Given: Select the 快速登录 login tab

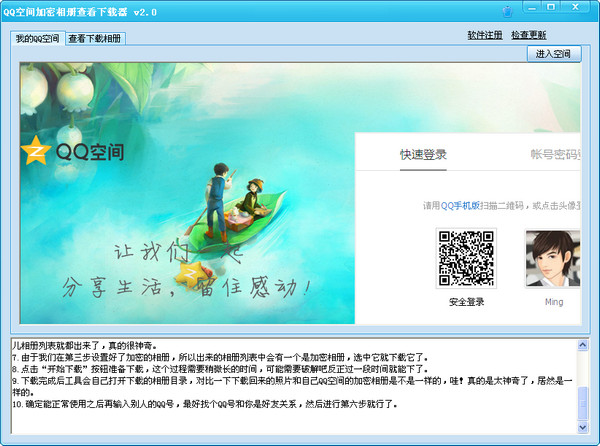Looking at the screenshot, I should coord(423,154).
